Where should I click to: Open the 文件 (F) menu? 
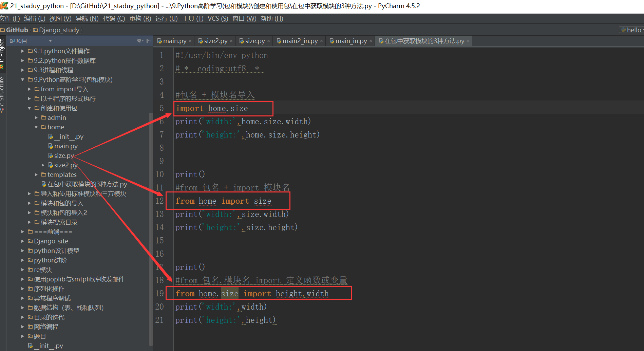(10, 19)
